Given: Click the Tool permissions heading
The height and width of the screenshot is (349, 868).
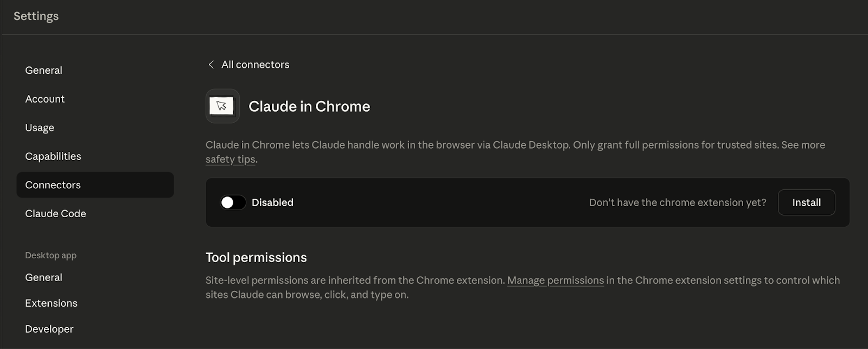Looking at the screenshot, I should click(256, 257).
